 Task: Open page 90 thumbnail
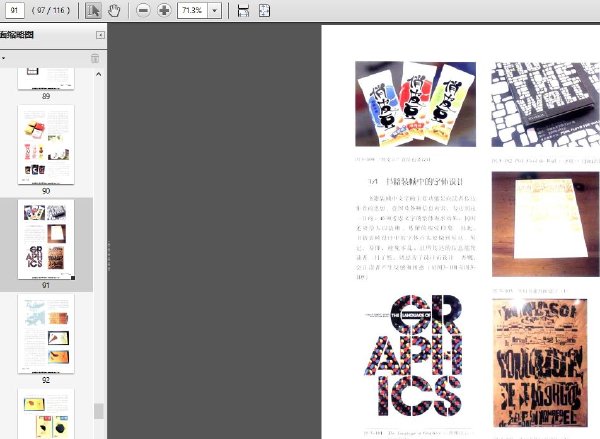(46, 145)
